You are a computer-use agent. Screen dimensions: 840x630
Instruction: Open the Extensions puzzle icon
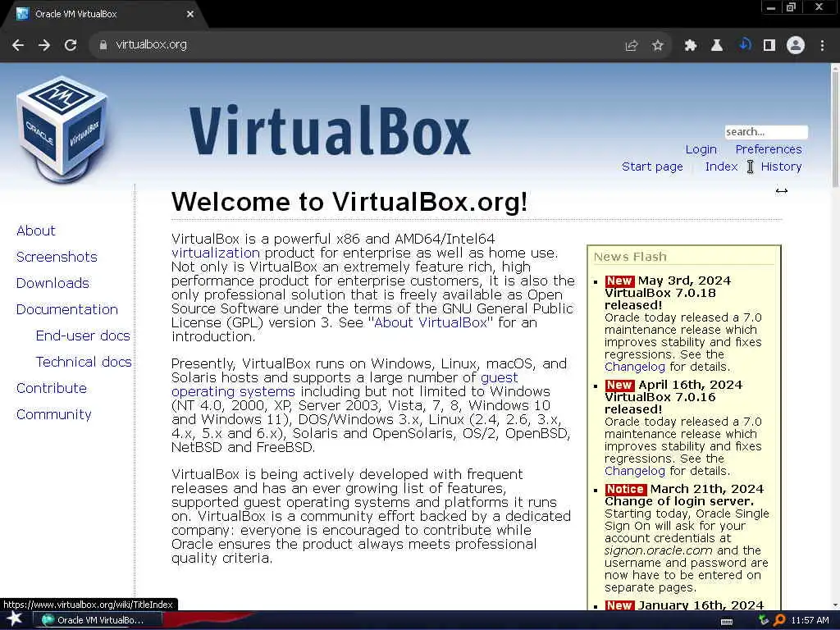coord(691,46)
